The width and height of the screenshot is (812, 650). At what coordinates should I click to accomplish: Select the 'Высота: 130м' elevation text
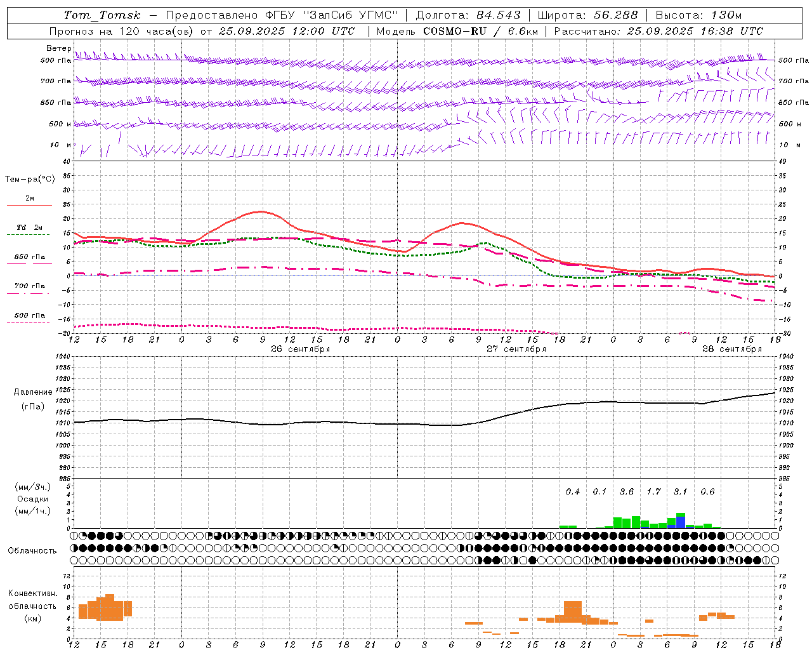tap(698, 15)
